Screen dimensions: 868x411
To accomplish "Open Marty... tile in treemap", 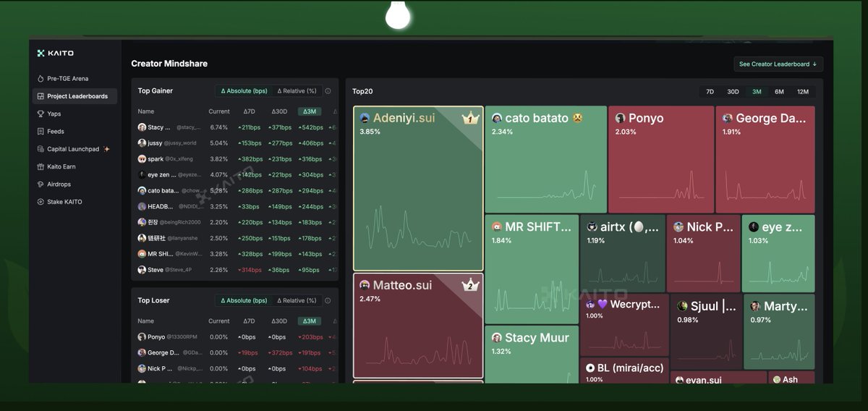I will tap(779, 331).
